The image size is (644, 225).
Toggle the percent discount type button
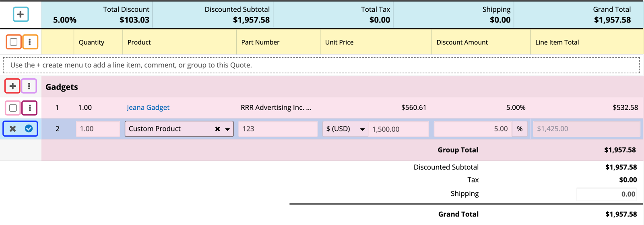click(x=520, y=129)
